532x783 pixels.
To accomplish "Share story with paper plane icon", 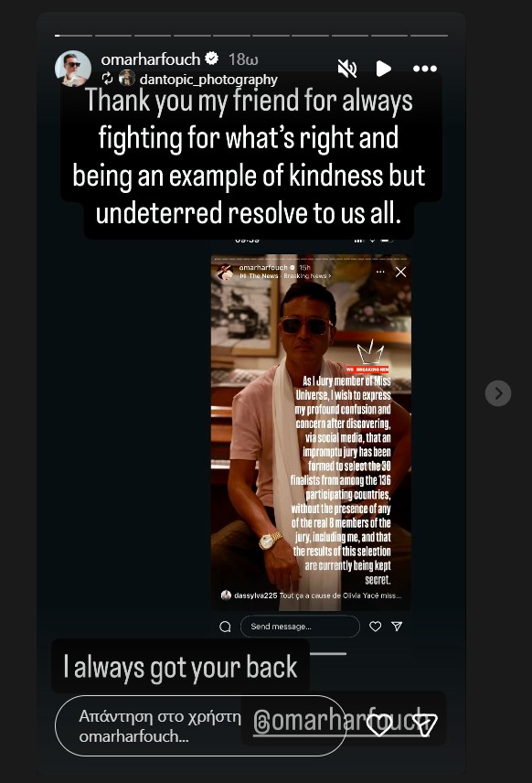I will 424,725.
